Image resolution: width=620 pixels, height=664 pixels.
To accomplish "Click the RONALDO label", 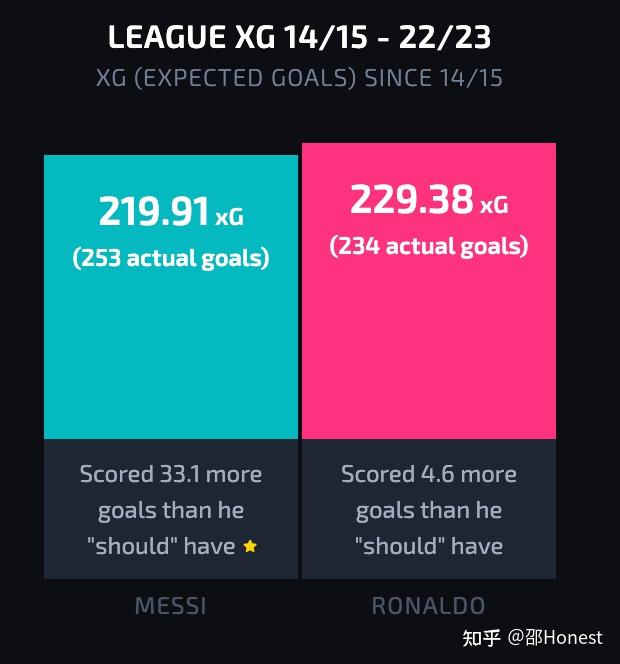I will click(x=429, y=606).
